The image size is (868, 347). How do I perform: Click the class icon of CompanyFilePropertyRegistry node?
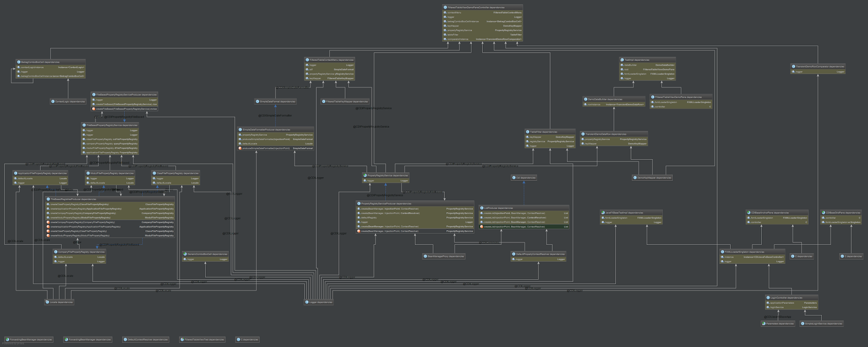[56, 252]
